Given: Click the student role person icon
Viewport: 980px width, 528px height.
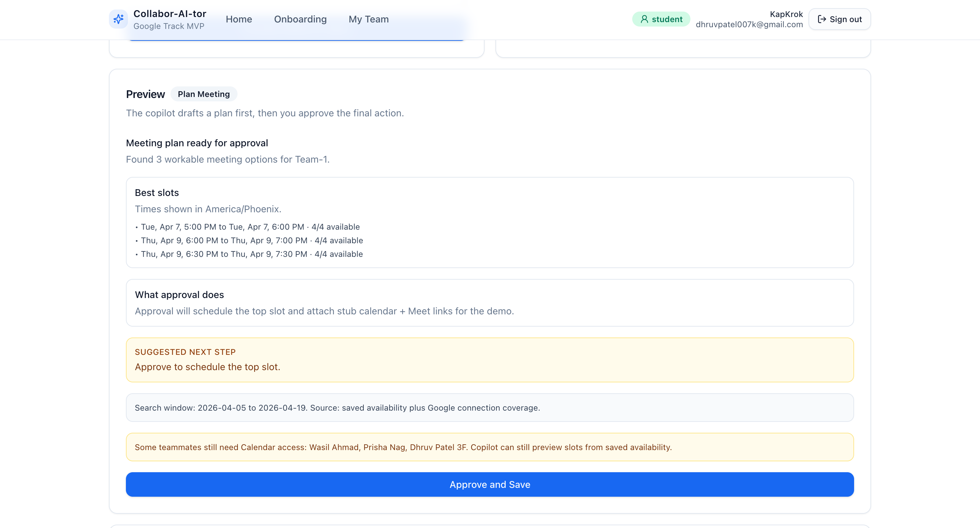Looking at the screenshot, I should pos(644,19).
